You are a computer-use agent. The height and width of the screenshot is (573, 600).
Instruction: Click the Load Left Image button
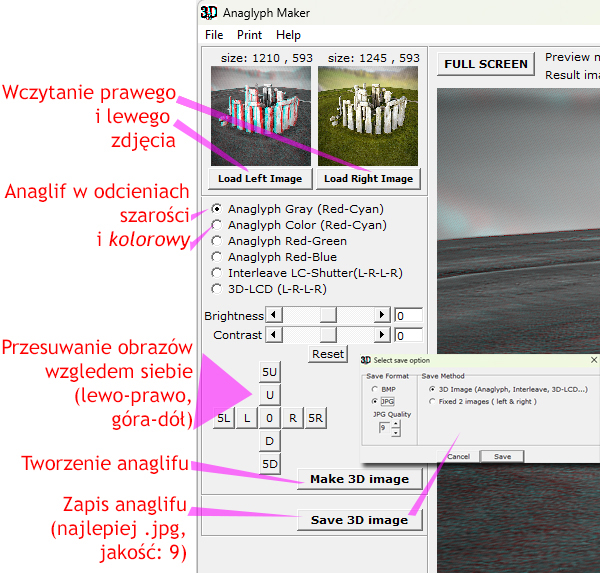click(259, 178)
